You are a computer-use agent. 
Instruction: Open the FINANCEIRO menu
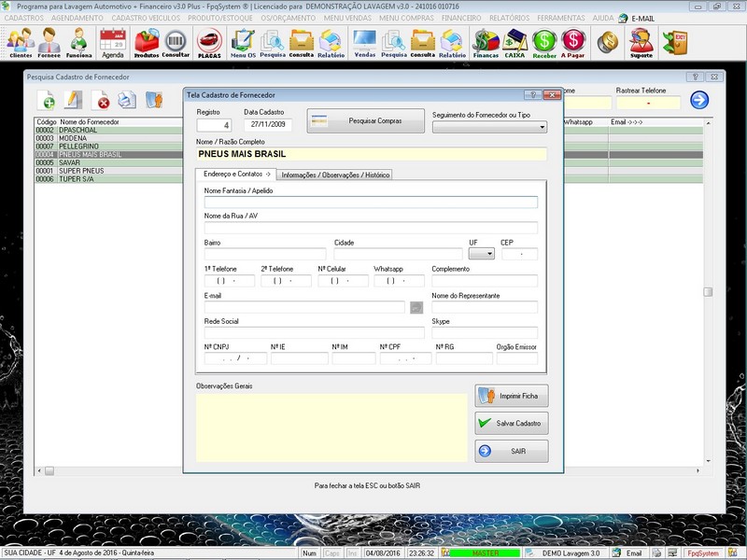click(x=461, y=18)
